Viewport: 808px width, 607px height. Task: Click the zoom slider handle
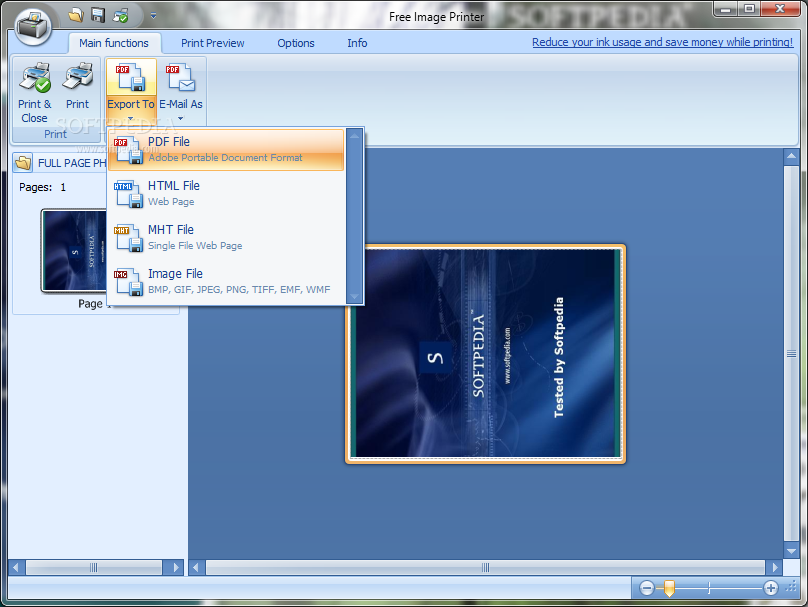669,588
